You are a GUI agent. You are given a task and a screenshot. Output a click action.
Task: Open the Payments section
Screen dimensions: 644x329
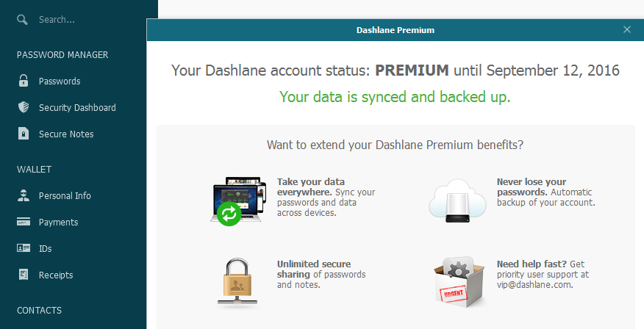(58, 222)
